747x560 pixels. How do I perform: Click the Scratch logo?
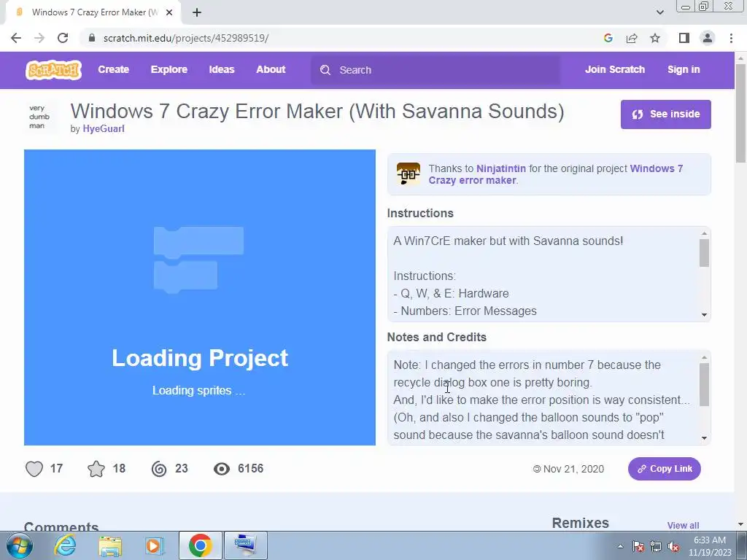53,70
